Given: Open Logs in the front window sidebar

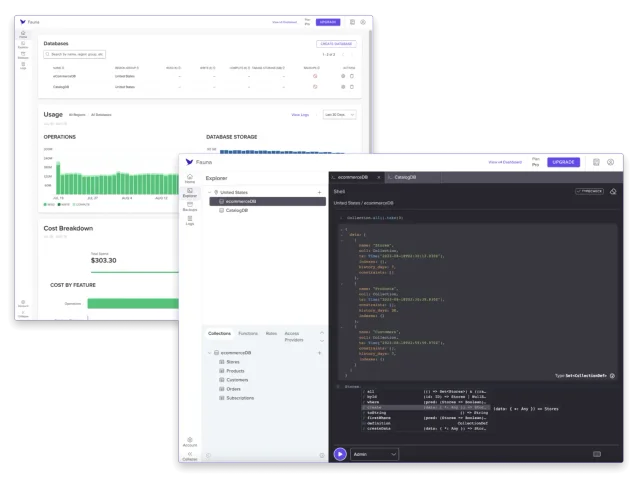Looking at the screenshot, I should click(189, 221).
